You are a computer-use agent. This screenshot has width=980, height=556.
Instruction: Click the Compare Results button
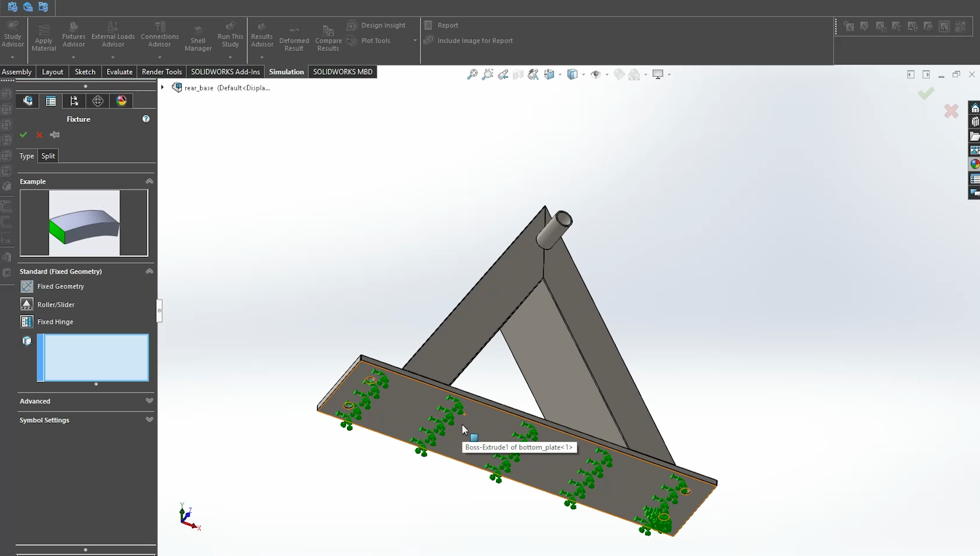coord(328,38)
